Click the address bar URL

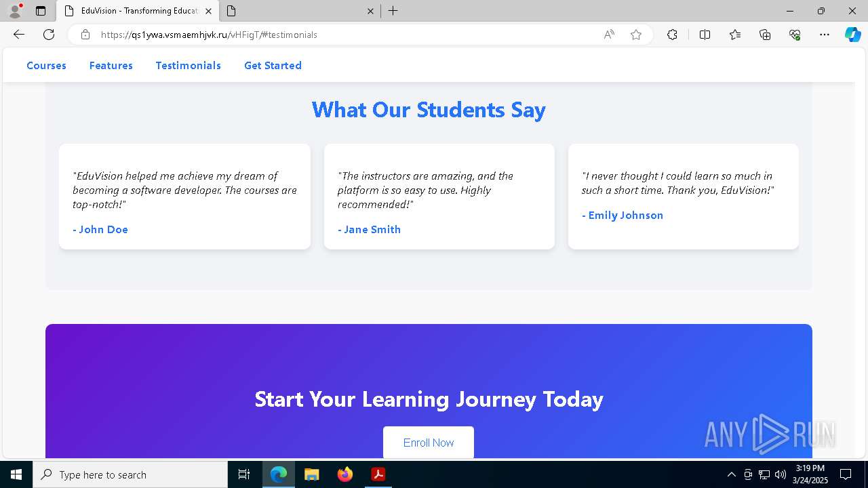pyautogui.click(x=209, y=35)
